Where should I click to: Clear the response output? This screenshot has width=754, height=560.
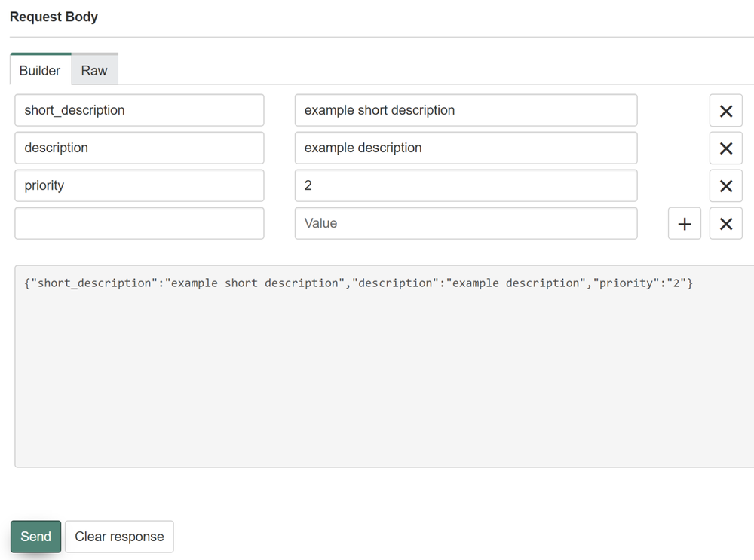[x=119, y=537]
